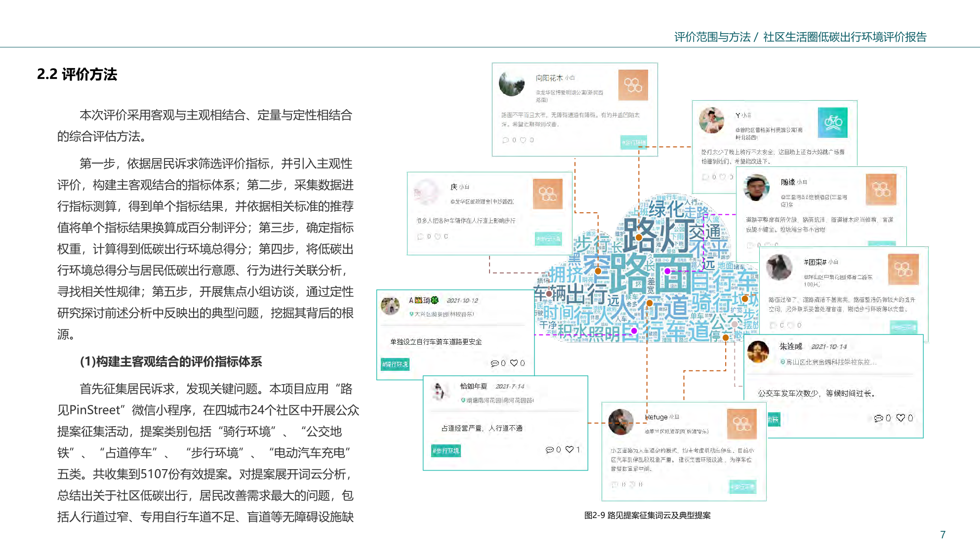The height and width of the screenshot is (560, 980).
Task: Click 向阳花木's avatar photo
Action: pos(512,83)
